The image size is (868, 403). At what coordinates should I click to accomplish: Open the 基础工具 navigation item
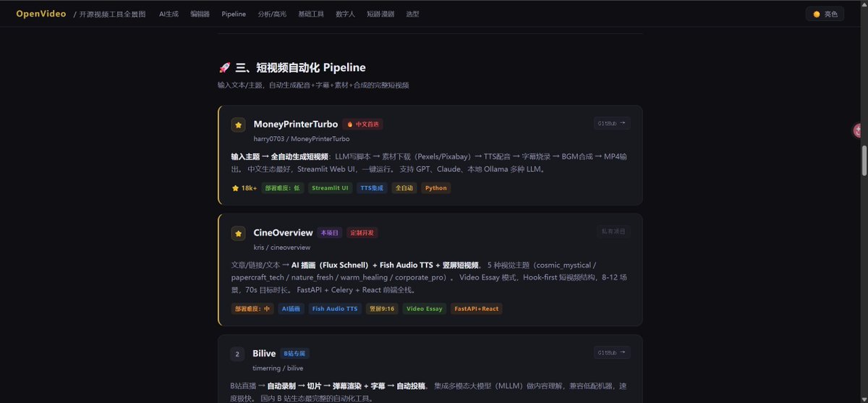[311, 14]
